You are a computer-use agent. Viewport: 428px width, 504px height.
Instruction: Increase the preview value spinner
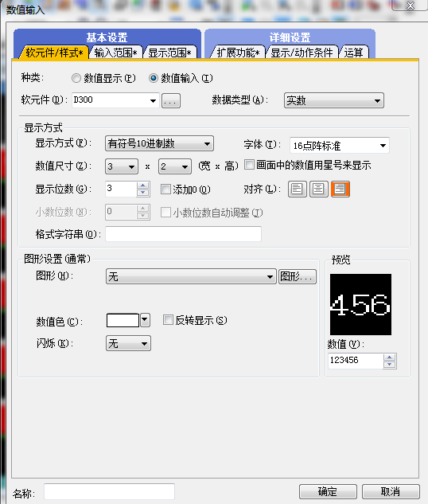coord(390,357)
